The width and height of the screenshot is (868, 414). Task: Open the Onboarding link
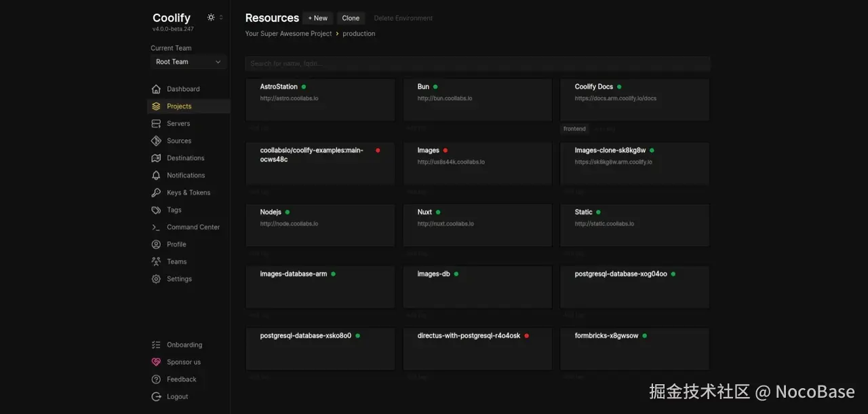189,345
